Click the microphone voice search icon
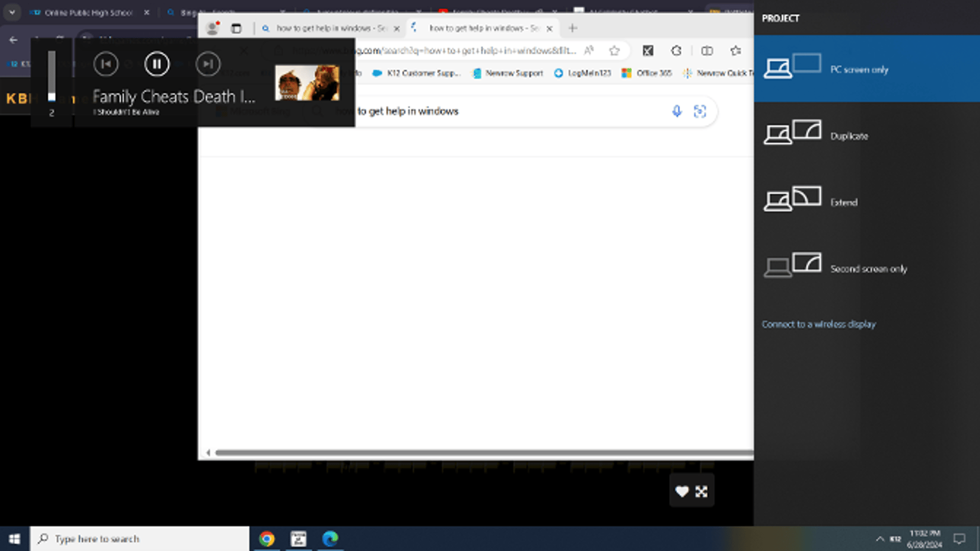Image resolution: width=980 pixels, height=551 pixels. 677,111
